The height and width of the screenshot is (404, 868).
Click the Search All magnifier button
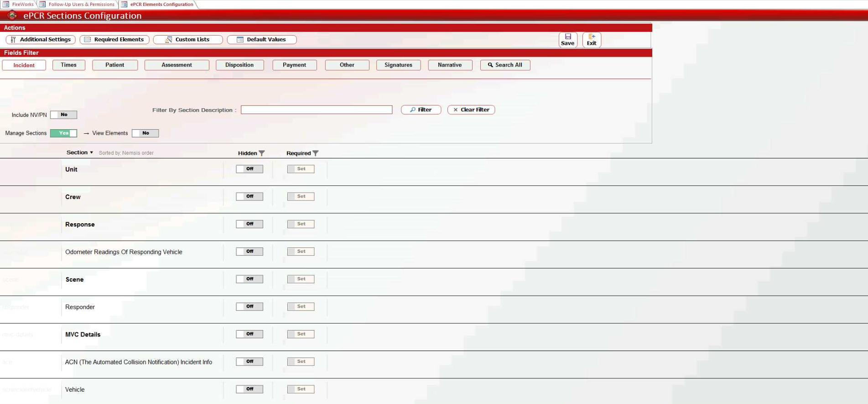click(505, 65)
